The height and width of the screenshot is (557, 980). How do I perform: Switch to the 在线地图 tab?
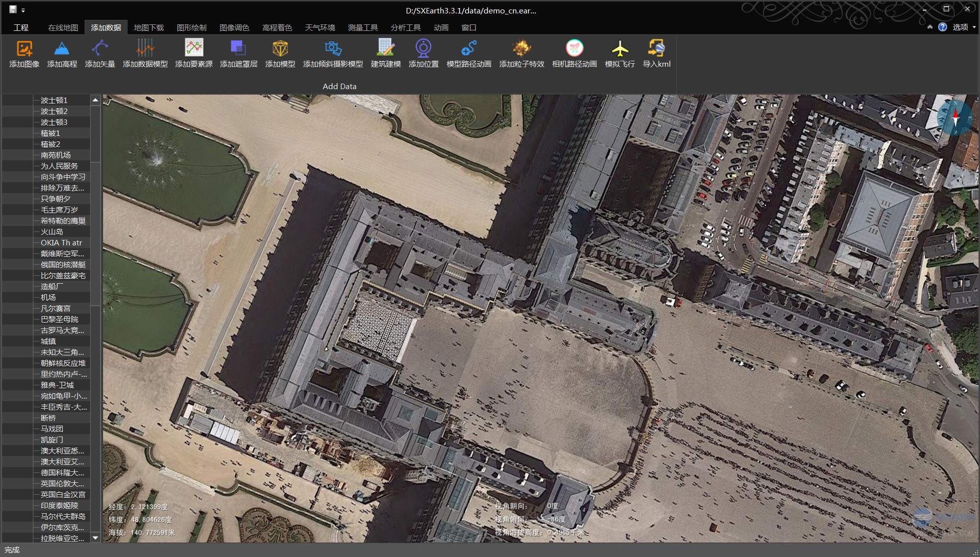click(63, 27)
